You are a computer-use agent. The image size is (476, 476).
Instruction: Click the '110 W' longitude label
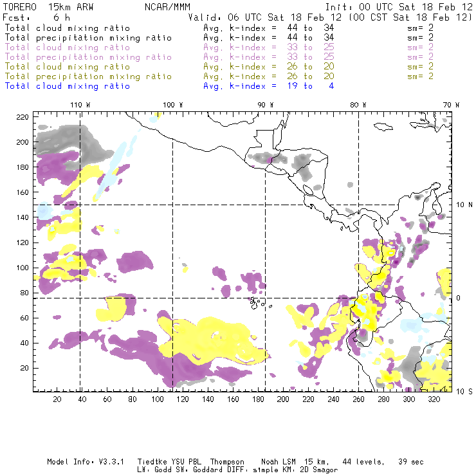coord(80,105)
